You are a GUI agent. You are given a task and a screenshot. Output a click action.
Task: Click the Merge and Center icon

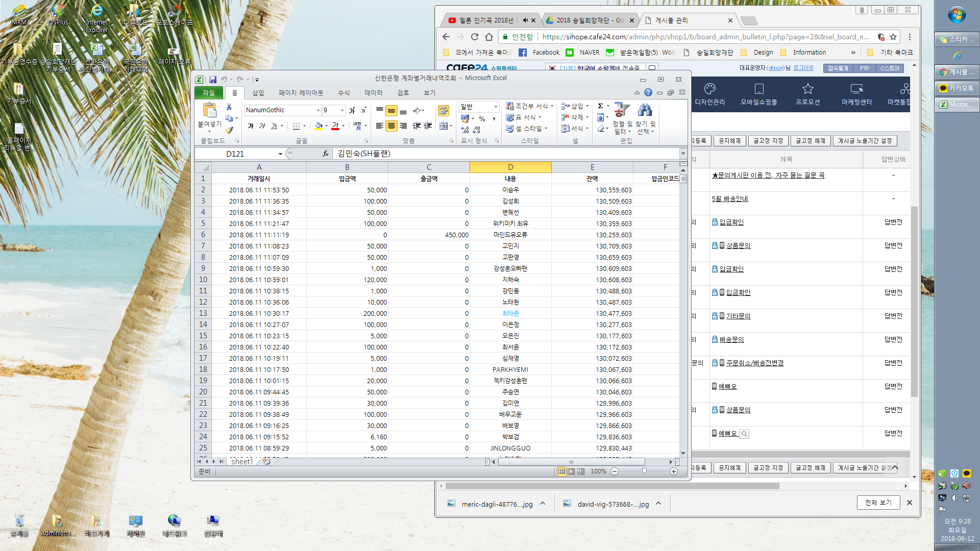coord(444,126)
